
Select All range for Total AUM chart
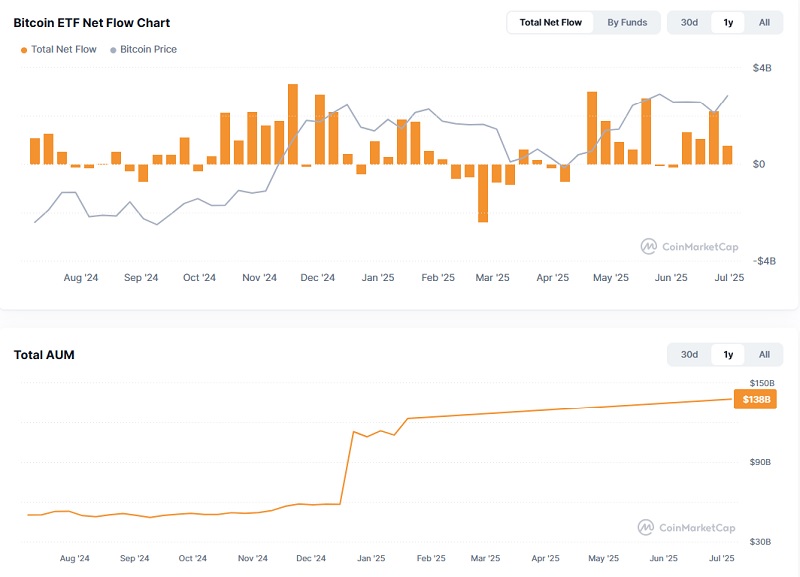pos(764,354)
